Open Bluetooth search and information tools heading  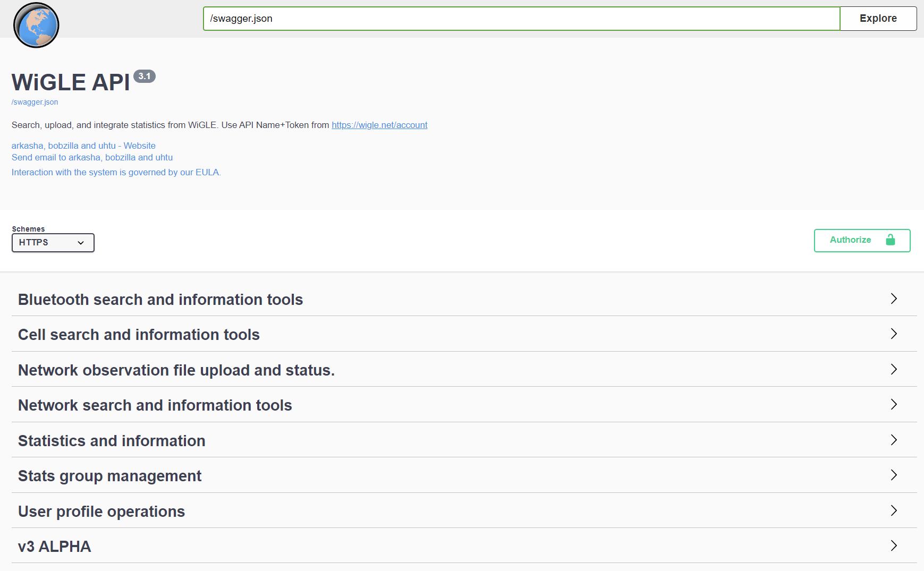(160, 300)
